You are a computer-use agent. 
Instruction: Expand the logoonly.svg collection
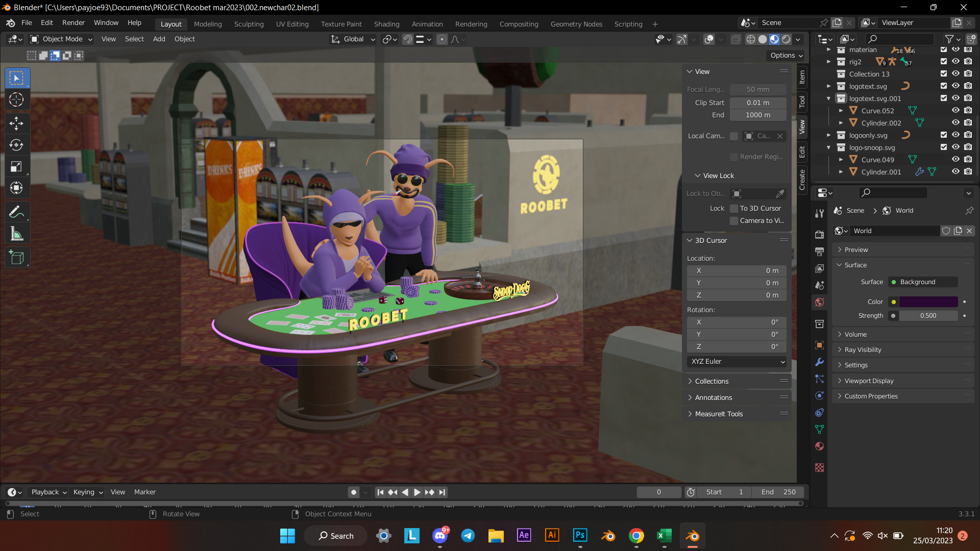828,135
